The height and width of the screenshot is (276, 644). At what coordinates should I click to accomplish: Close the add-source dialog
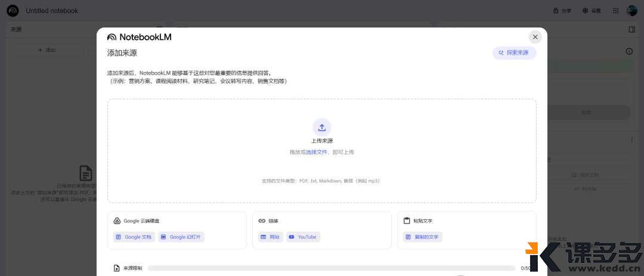tap(535, 37)
